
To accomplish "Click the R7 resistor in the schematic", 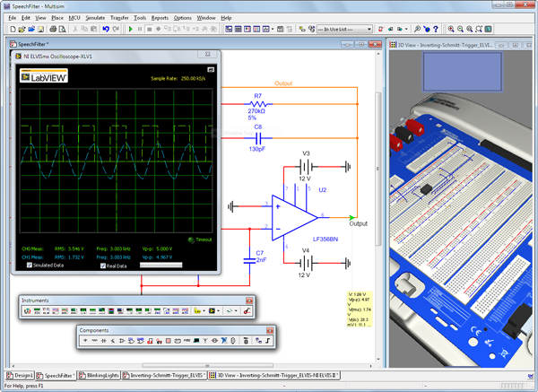I will (x=257, y=104).
